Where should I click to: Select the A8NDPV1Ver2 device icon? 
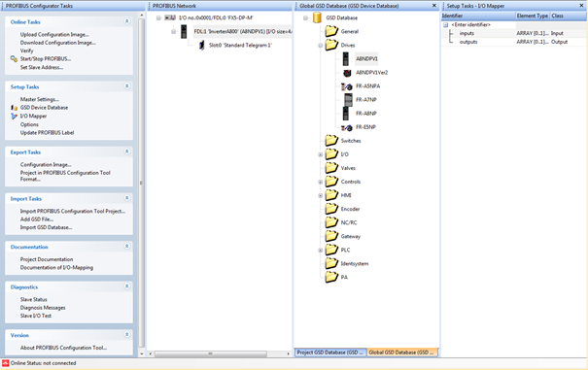coord(347,73)
